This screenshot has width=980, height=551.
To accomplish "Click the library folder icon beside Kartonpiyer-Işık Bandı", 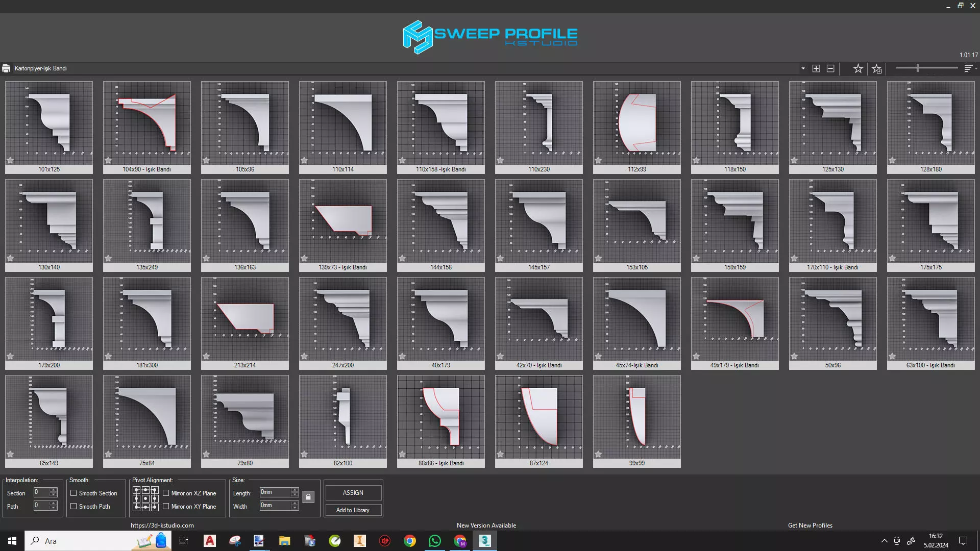I will tap(6, 68).
